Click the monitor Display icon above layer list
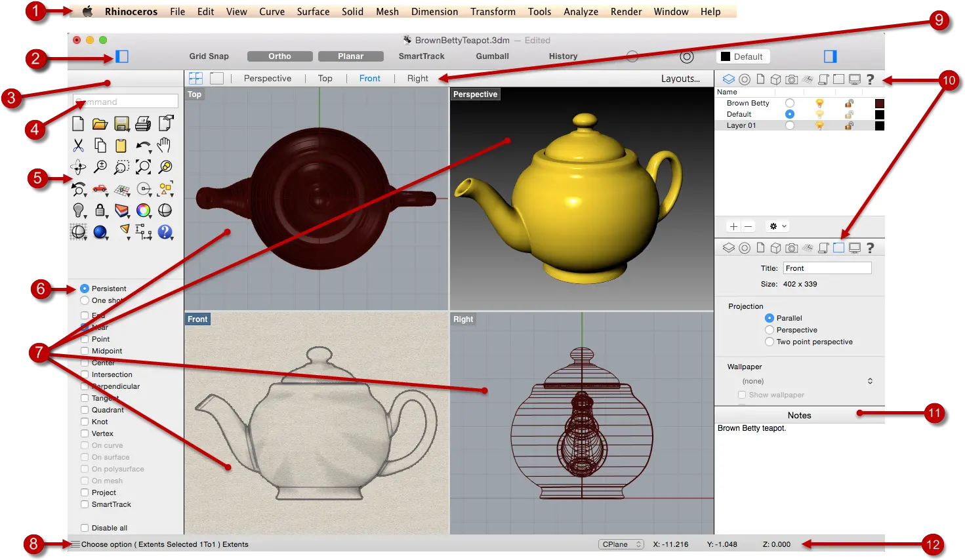The width and height of the screenshot is (965, 560). (854, 79)
